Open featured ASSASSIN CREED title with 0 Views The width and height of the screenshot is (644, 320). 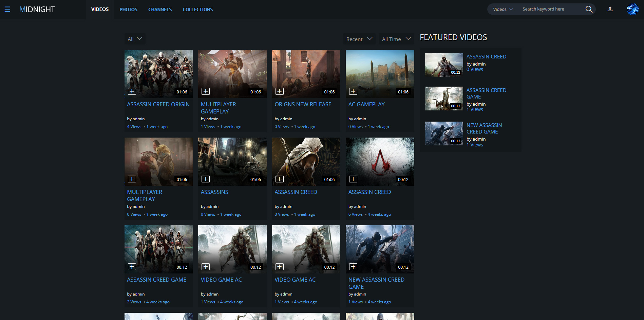point(486,56)
